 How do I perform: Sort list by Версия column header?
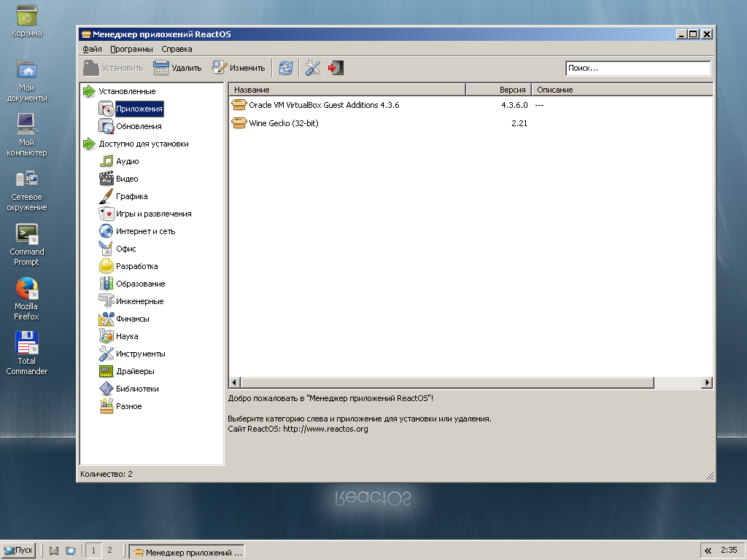pyautogui.click(x=498, y=90)
